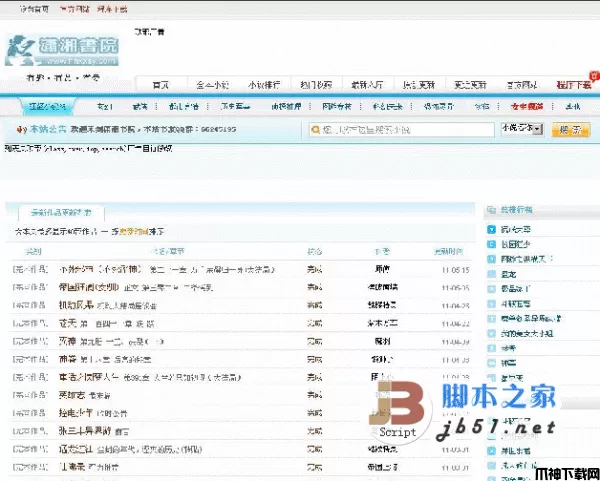Click the first blue rank badge in sidebar
600x481 pixels.
491,229
